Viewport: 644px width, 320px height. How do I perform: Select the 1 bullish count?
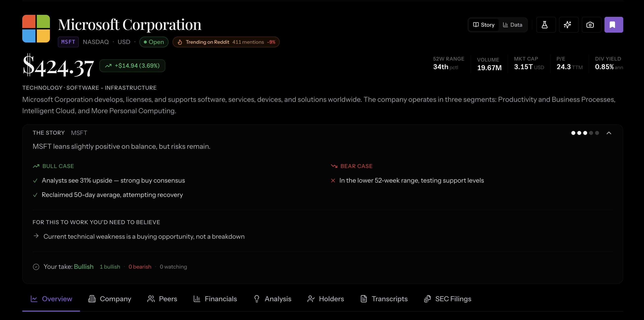110,267
